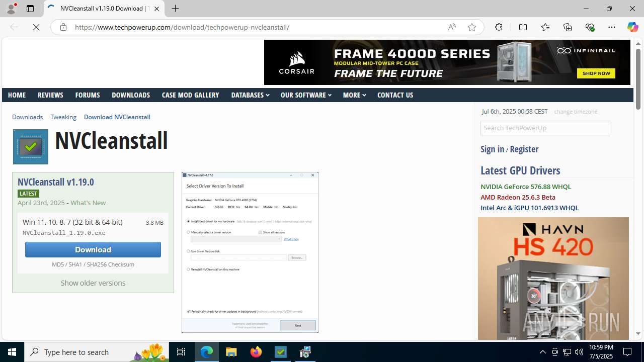This screenshot has height=362, width=644.
Task: Expand the OUR SOFTWARE dropdown
Action: 306,95
